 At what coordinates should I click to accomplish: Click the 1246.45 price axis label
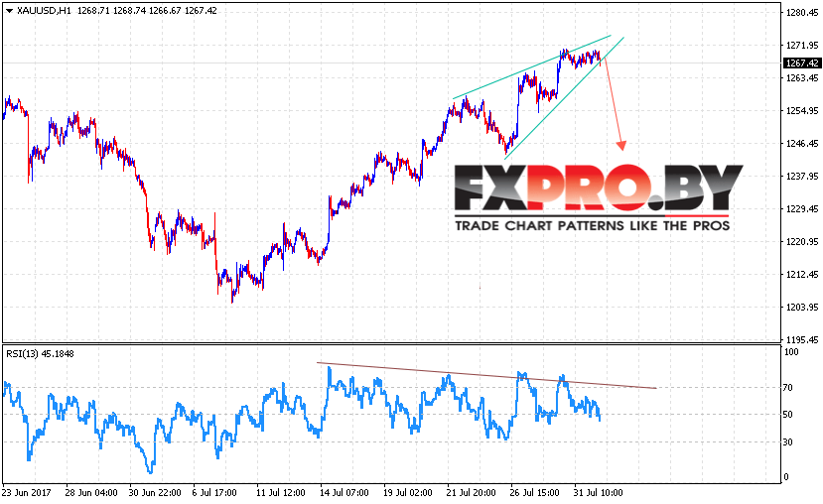pos(802,143)
